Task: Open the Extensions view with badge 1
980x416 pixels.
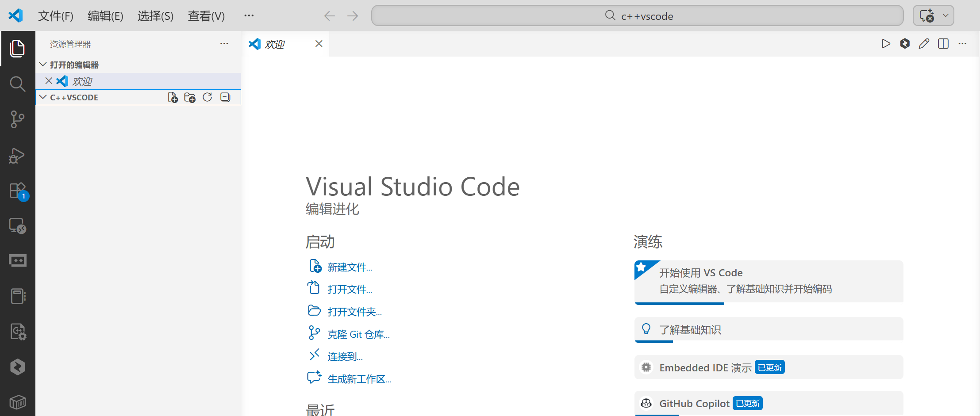Action: (x=18, y=191)
